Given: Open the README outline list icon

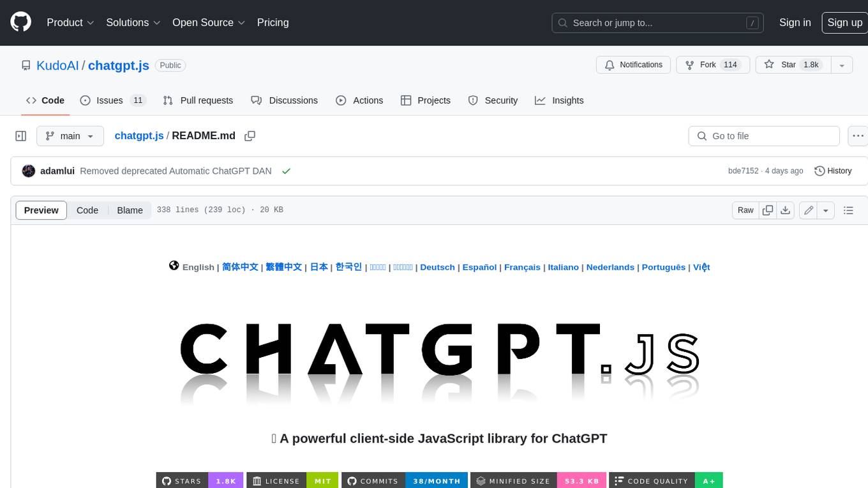Looking at the screenshot, I should pos(848,210).
